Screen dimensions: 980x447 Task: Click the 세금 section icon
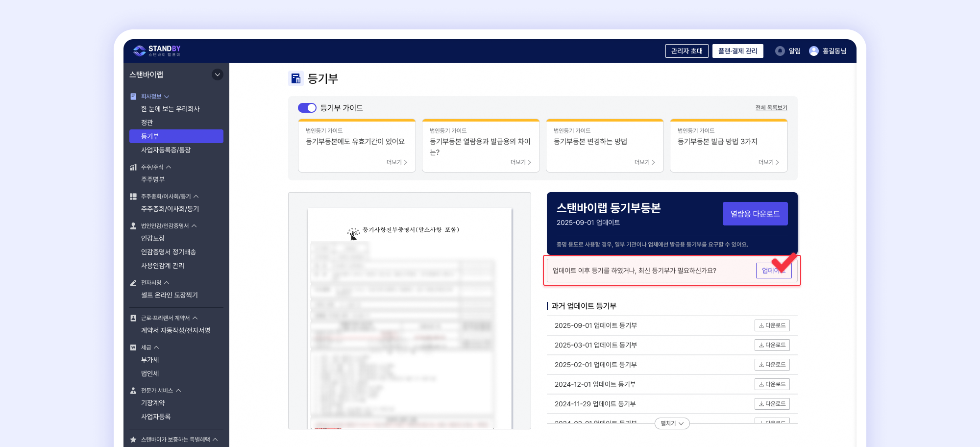(x=133, y=348)
